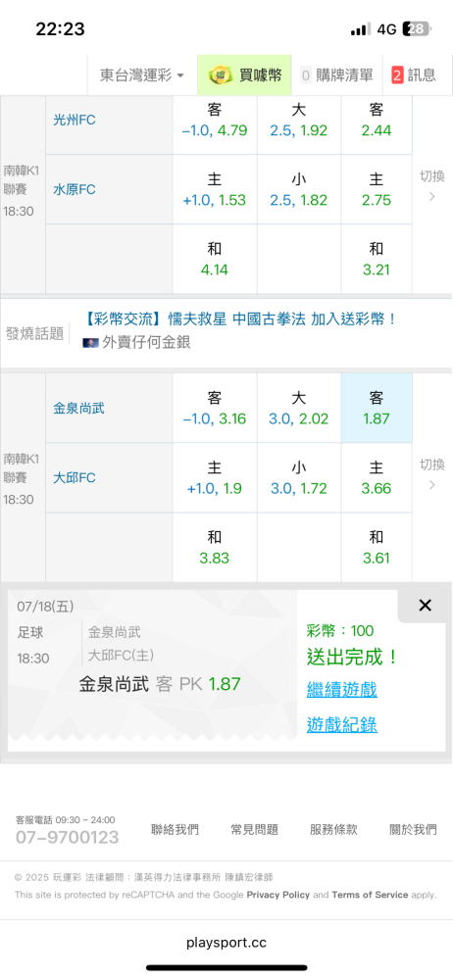Open 訊息 with the 2 badge
453x980 pixels.
pyautogui.click(x=414, y=75)
